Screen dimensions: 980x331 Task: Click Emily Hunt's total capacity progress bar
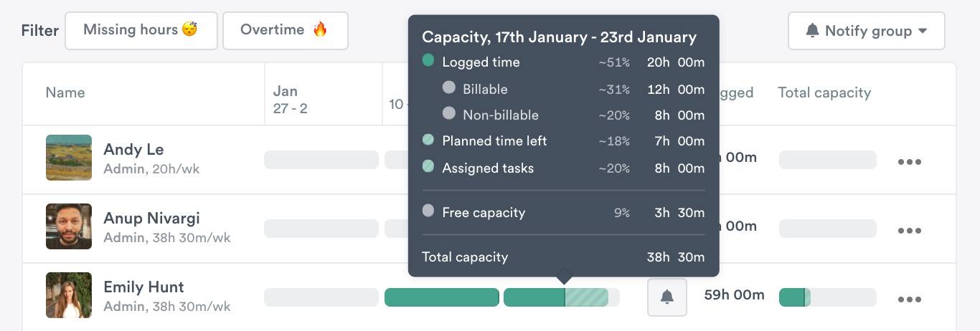(827, 297)
